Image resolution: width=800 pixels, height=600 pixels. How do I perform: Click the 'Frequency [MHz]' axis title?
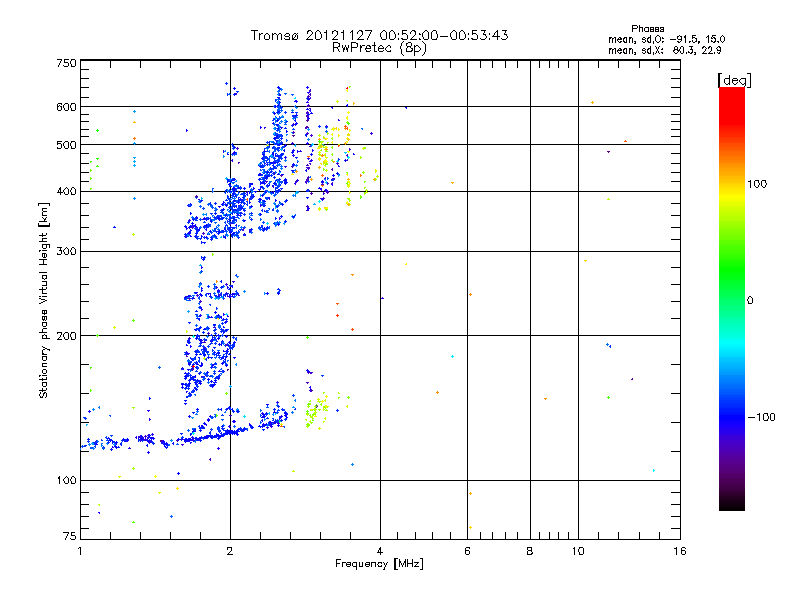pyautogui.click(x=379, y=564)
